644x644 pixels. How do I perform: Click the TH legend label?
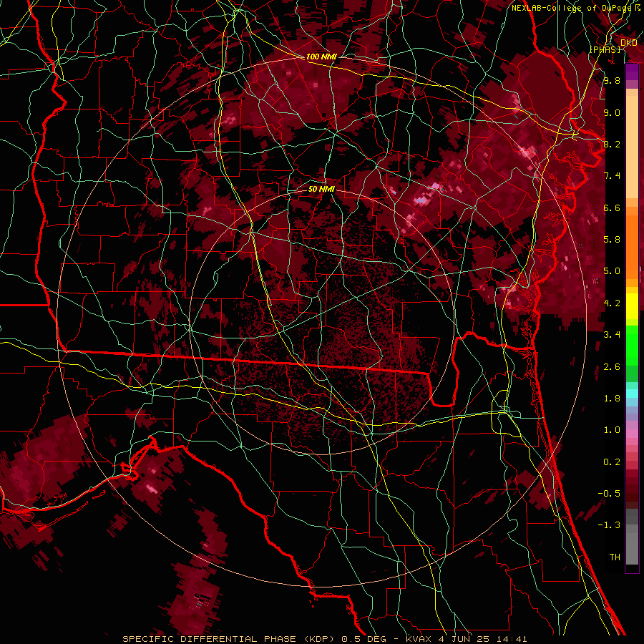tap(615, 557)
